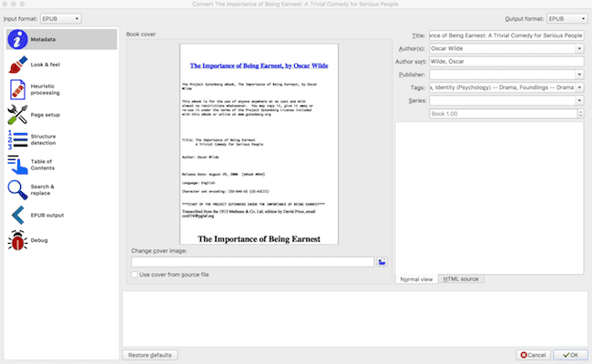Image resolution: width=592 pixels, height=364 pixels.
Task: Click the Table of Contents label
Action: click(42, 165)
